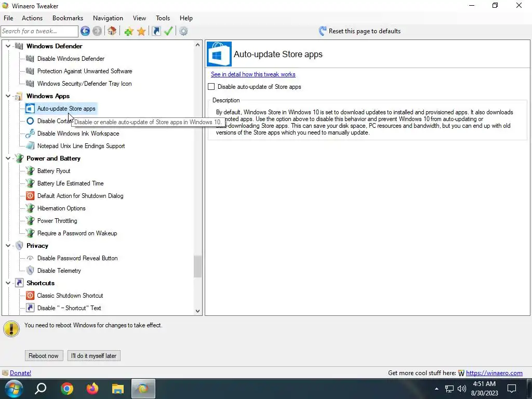The width and height of the screenshot is (532, 399).
Task: Open the home page icon in toolbar
Action: tap(112, 31)
